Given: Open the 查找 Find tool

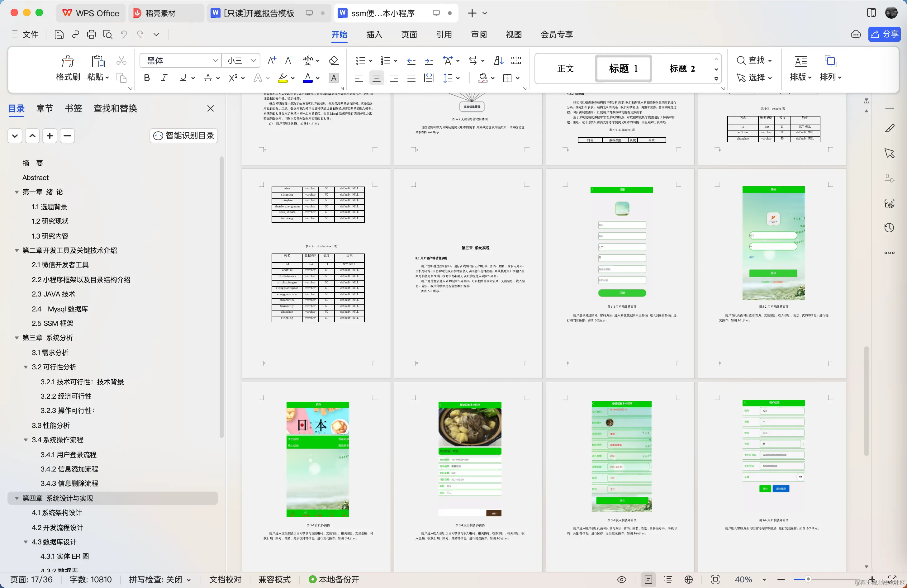Looking at the screenshot, I should [755, 60].
